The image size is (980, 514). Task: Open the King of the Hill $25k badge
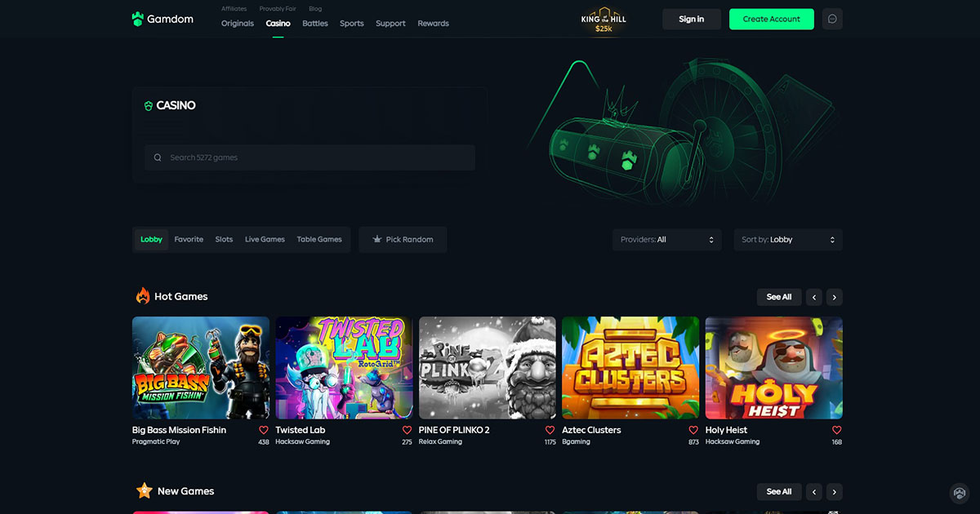(x=604, y=20)
